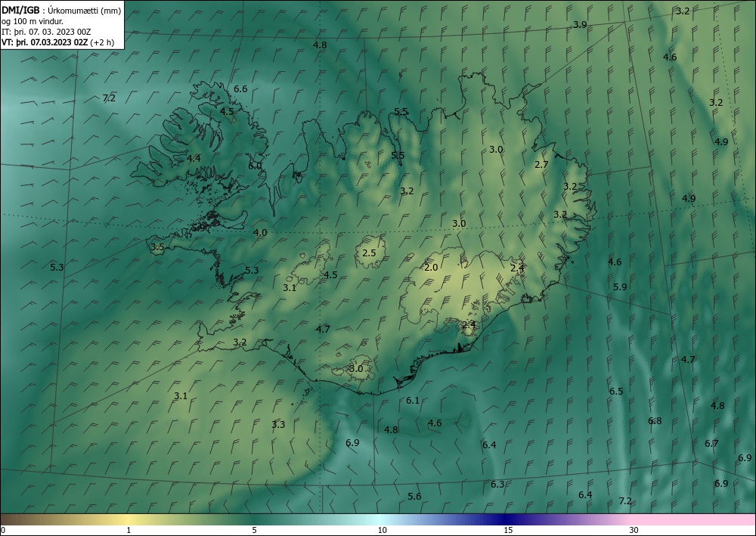The image size is (756, 536).
Task: Click the 4.0 value on dotted latitude line
Action: 260,233
